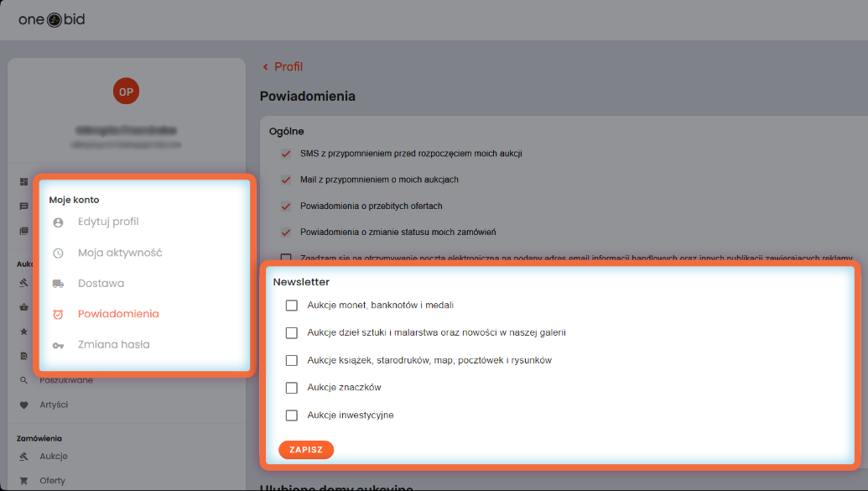Uncheck SMS z przypomnieniem checkbox
868x491 pixels.
tap(286, 154)
